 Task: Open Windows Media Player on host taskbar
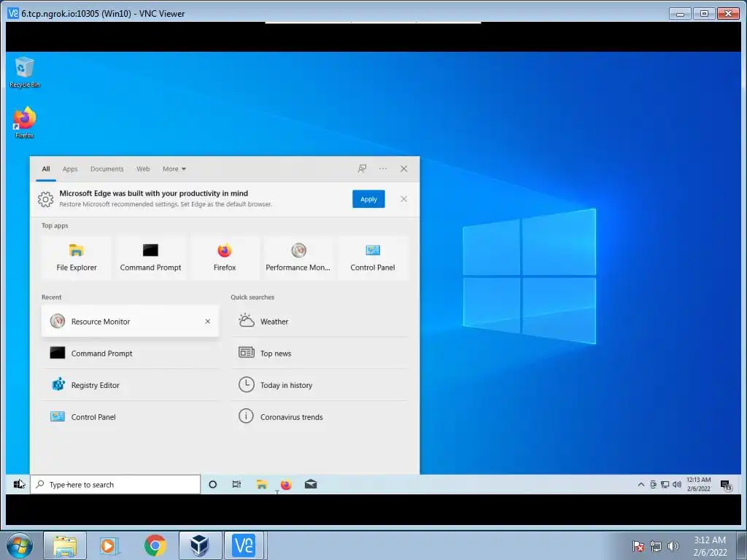coord(109,545)
